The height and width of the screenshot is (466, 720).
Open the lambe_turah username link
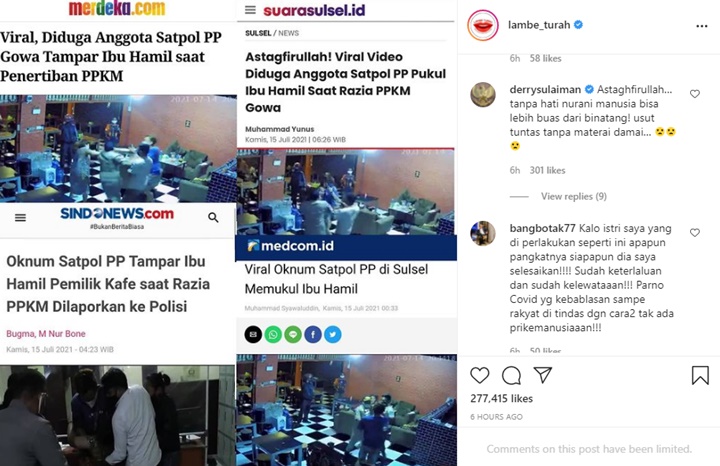[x=539, y=25]
